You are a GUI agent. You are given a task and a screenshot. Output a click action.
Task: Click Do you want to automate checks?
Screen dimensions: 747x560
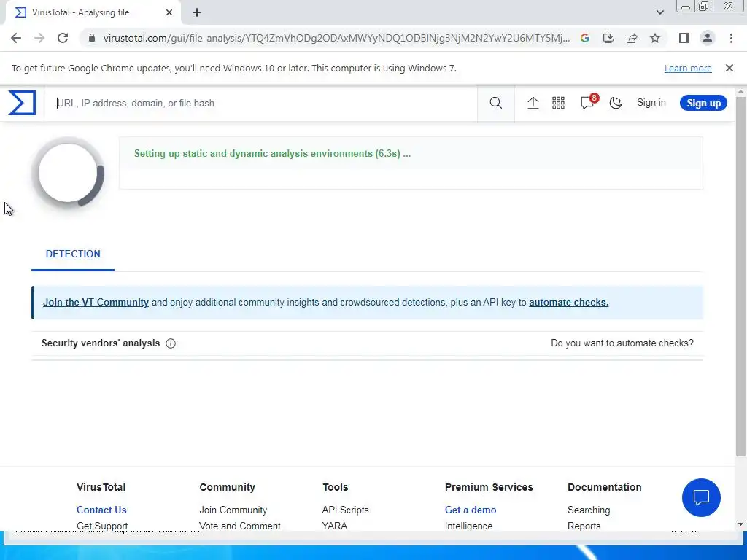(x=622, y=343)
